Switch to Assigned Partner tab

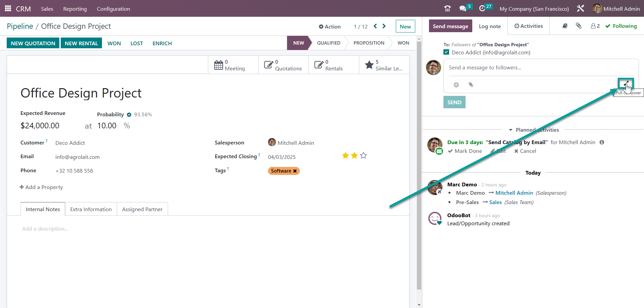[x=142, y=209]
